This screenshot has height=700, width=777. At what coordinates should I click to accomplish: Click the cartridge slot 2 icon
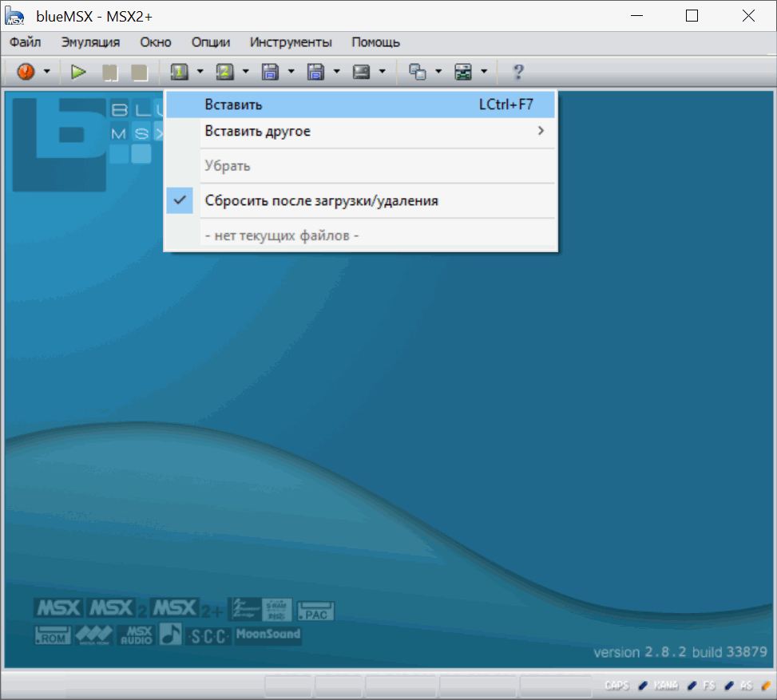225,72
